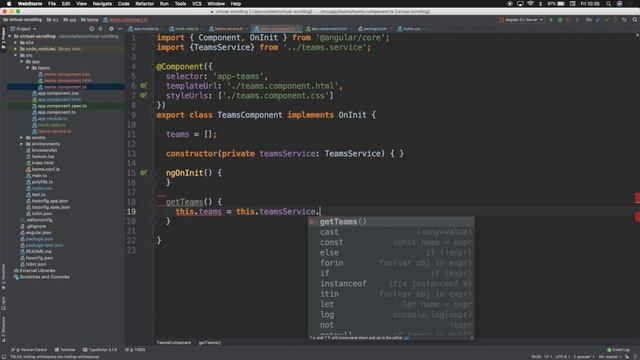This screenshot has width=640, height=360.
Task: Toggle the Favorites side tab
Action: point(3,278)
